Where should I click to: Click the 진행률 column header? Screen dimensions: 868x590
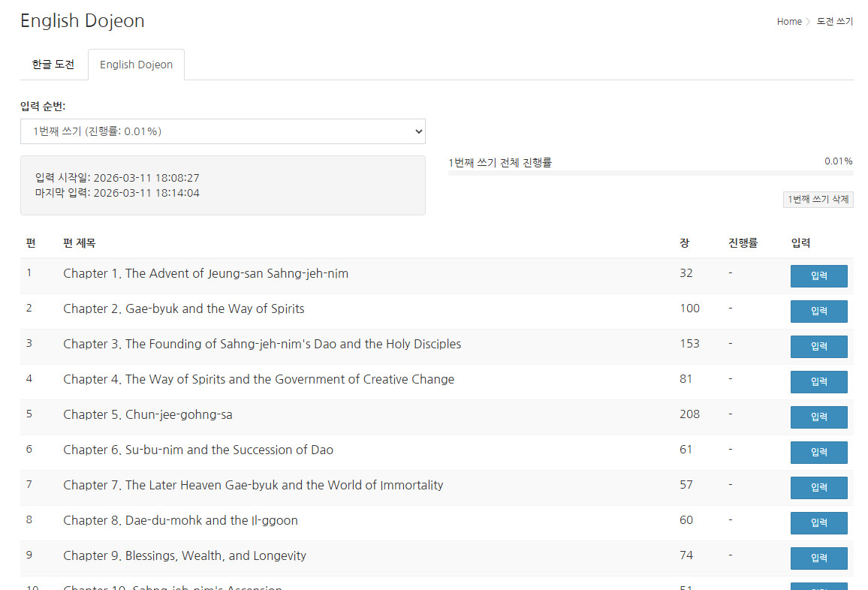pyautogui.click(x=743, y=243)
